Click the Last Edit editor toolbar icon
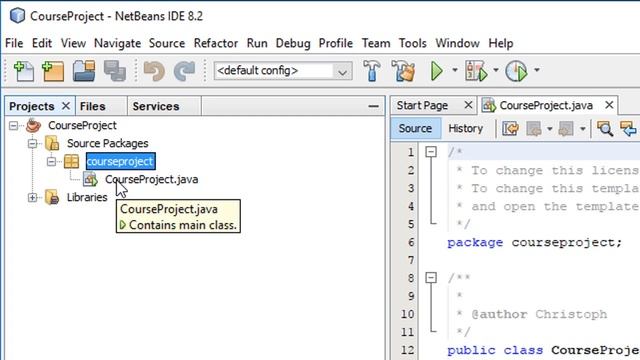Screen dimensions: 640x360 [510, 129]
